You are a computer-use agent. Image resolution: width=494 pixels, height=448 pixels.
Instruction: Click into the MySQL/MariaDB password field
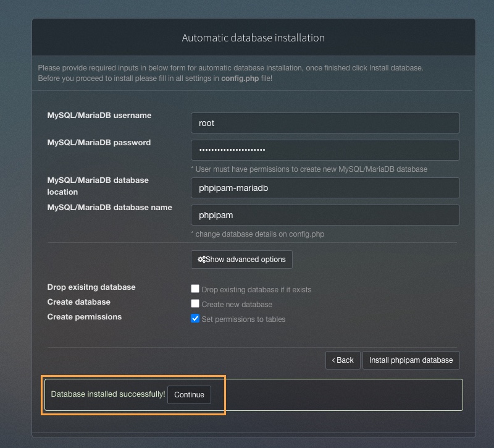point(325,150)
